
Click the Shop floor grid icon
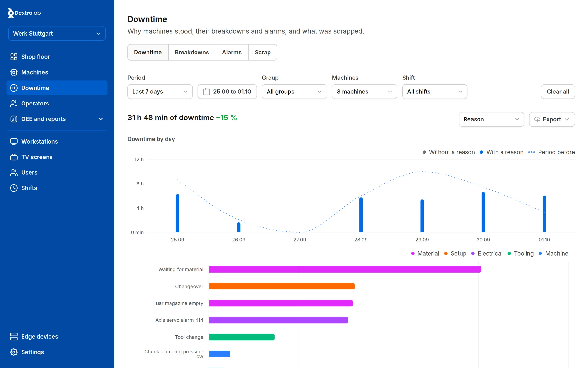tap(14, 57)
